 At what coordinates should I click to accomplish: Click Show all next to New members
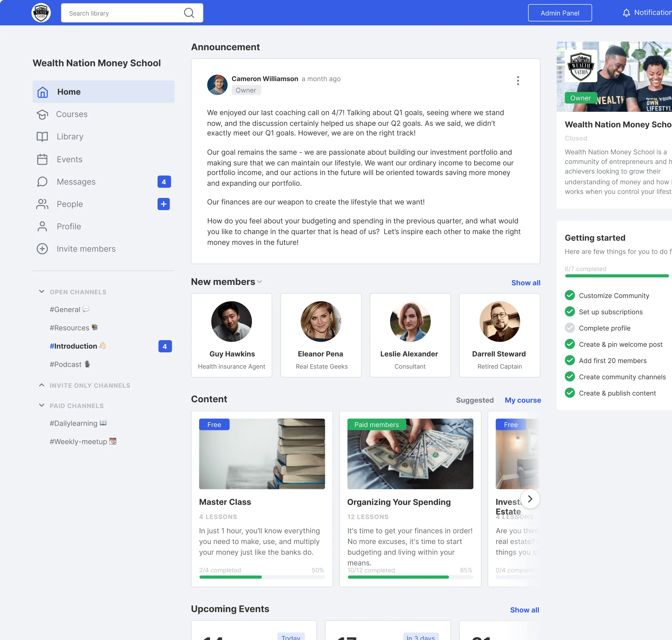pos(525,283)
